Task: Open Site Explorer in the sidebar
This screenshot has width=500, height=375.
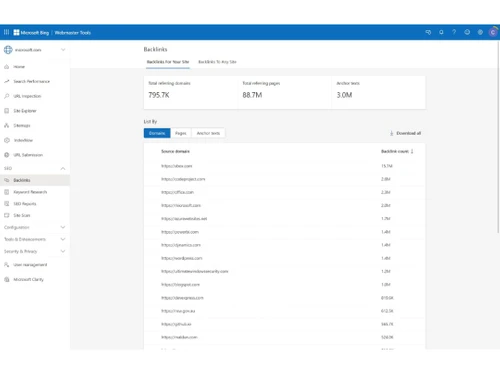Action: [x=35, y=111]
